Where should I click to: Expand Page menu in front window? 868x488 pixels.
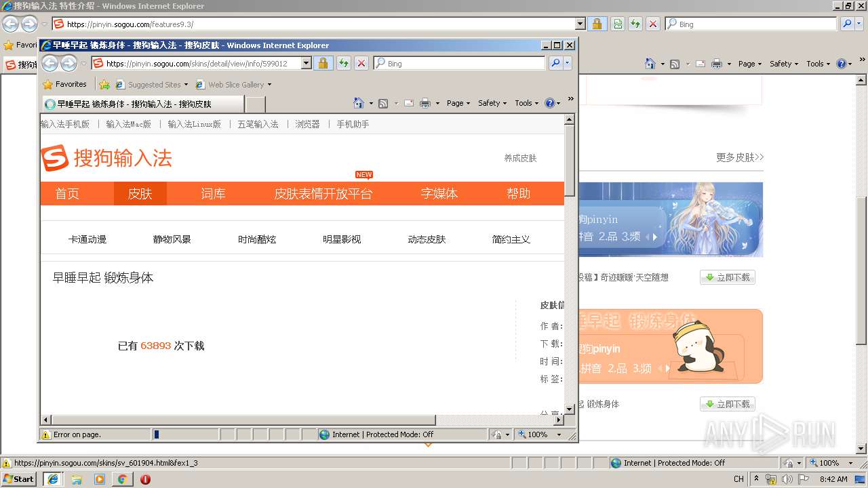click(458, 103)
